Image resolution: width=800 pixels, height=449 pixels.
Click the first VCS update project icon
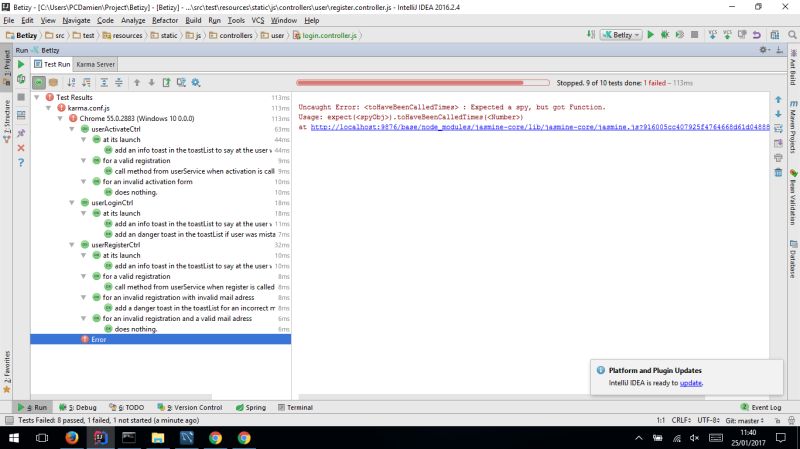pyautogui.click(x=713, y=35)
